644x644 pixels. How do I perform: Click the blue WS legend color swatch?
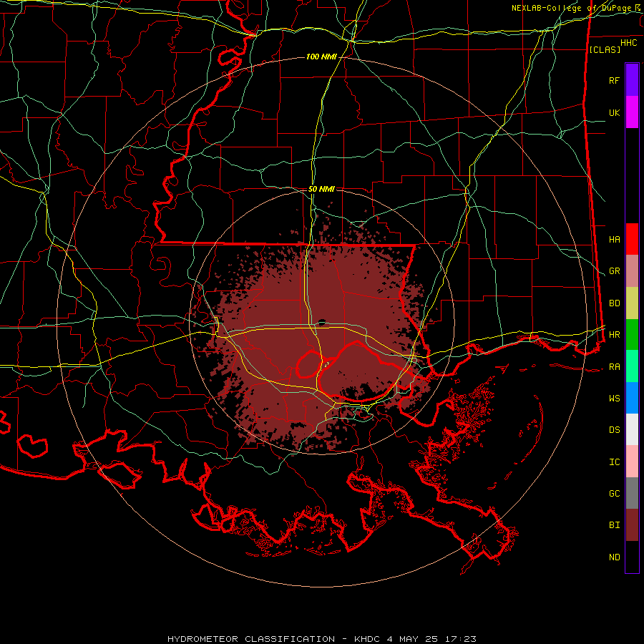click(x=632, y=398)
